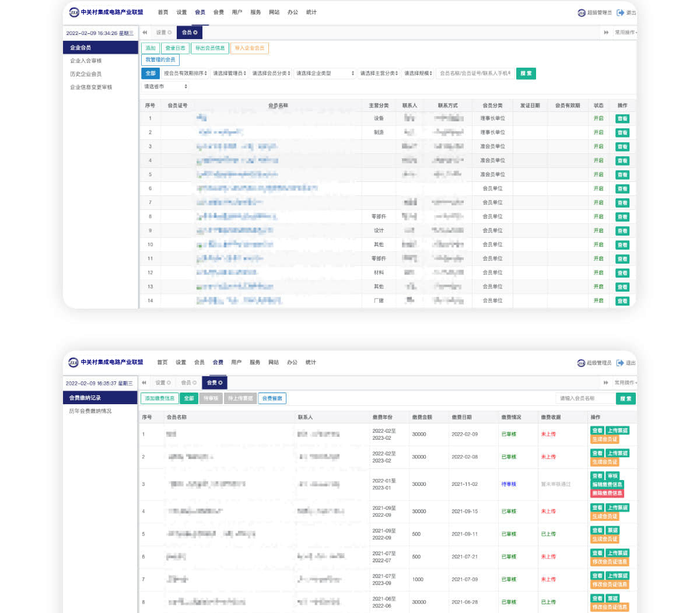Click the 添加缴费信息 button
Screen dimensions: 700x613
[x=159, y=398]
